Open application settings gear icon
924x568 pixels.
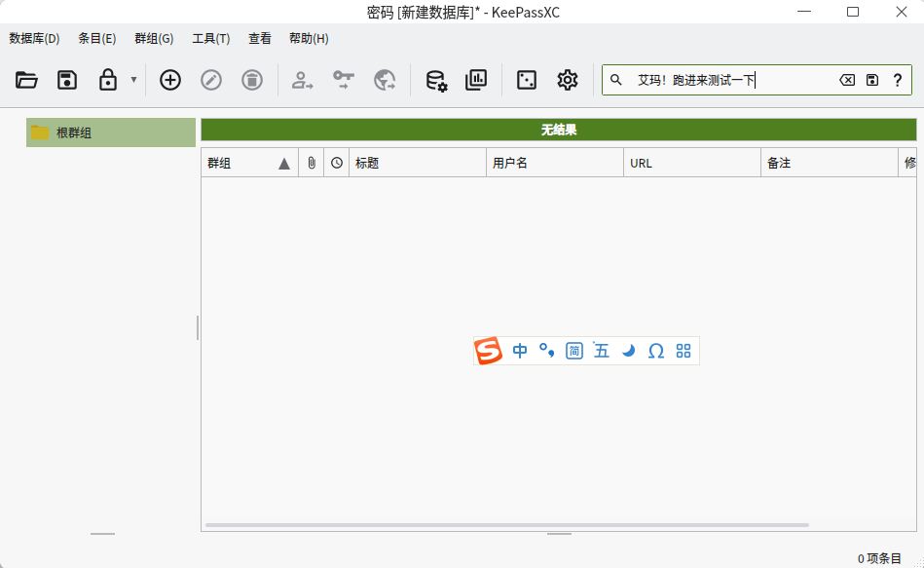pos(568,80)
